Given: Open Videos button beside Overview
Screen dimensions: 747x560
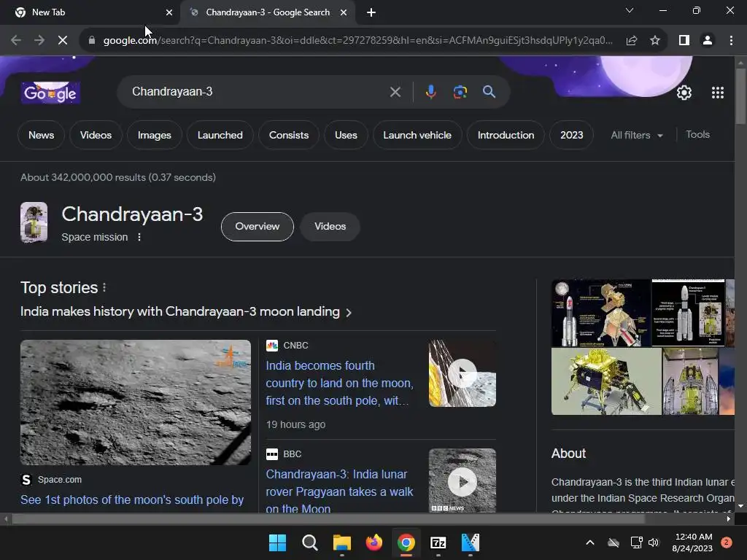Looking at the screenshot, I should point(330,227).
